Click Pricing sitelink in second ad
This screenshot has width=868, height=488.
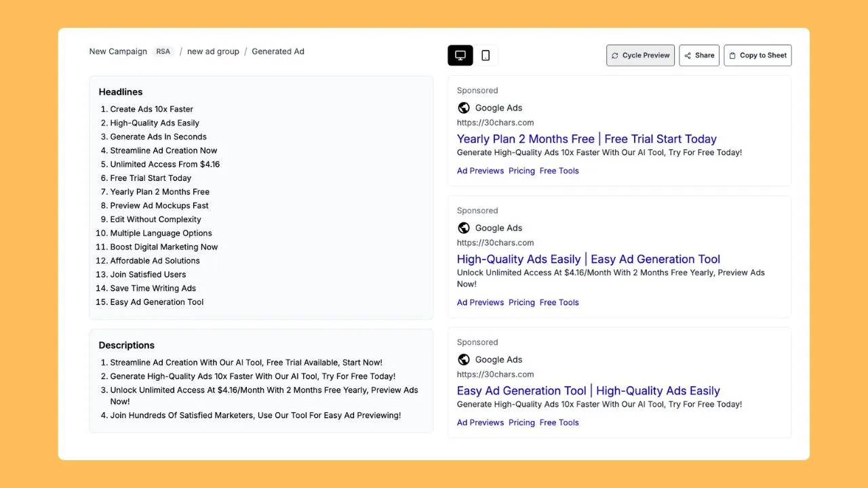(x=521, y=302)
